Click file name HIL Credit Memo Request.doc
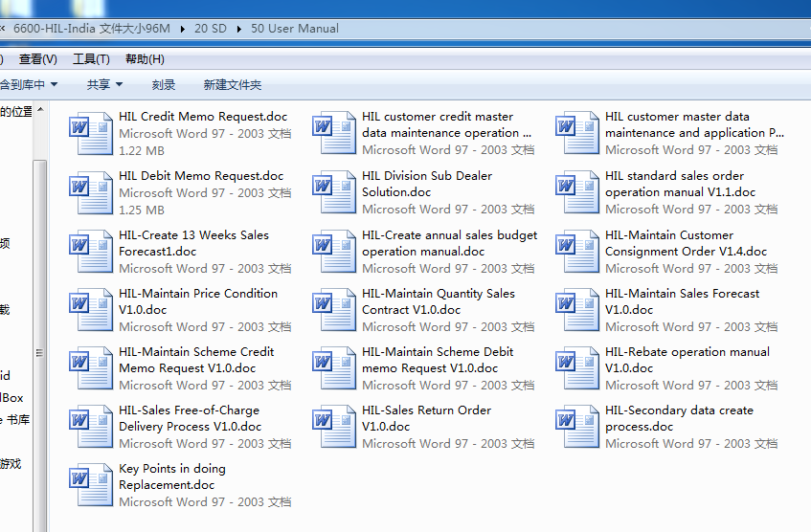 click(203, 117)
